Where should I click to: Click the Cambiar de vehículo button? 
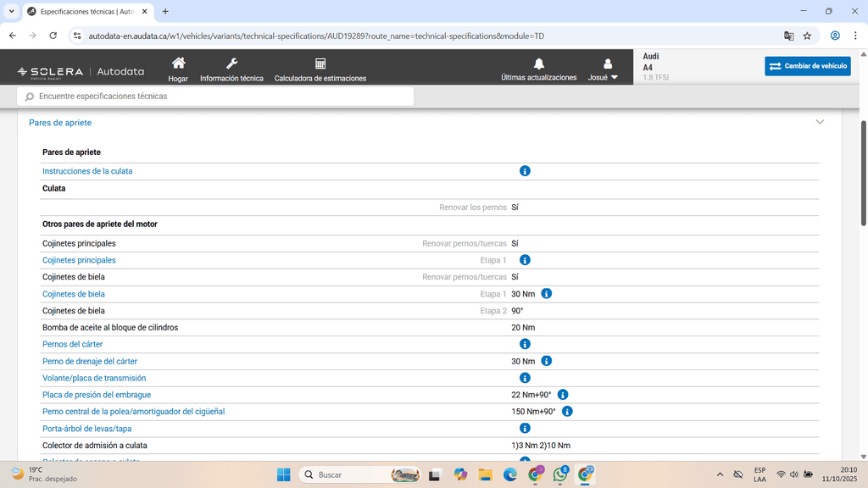point(807,66)
